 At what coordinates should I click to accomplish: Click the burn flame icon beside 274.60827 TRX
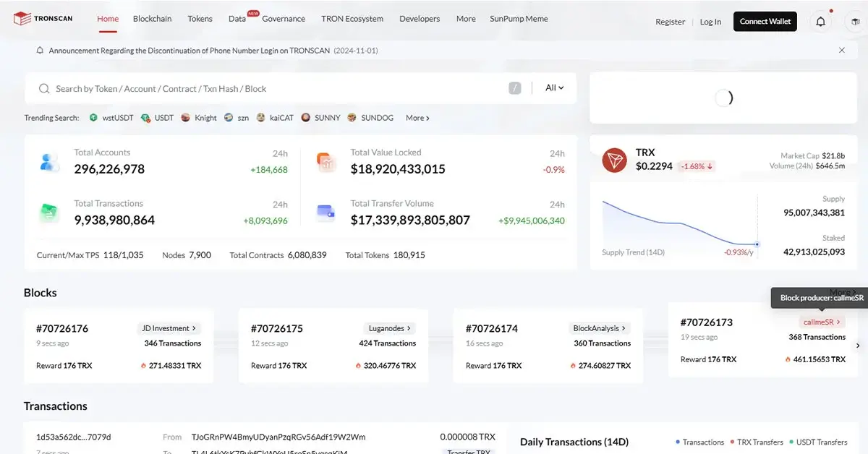[x=573, y=366]
